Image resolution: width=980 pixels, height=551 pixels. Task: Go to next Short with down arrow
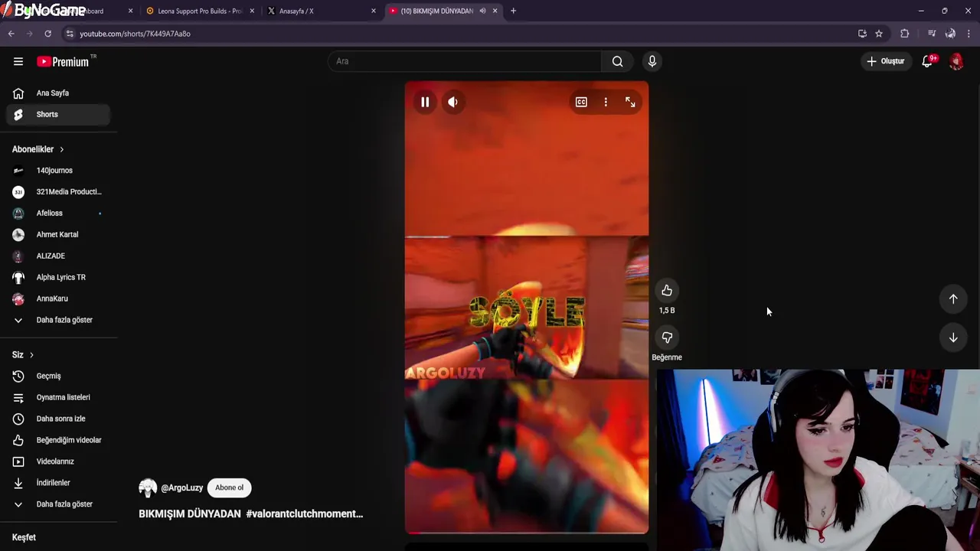coord(953,337)
